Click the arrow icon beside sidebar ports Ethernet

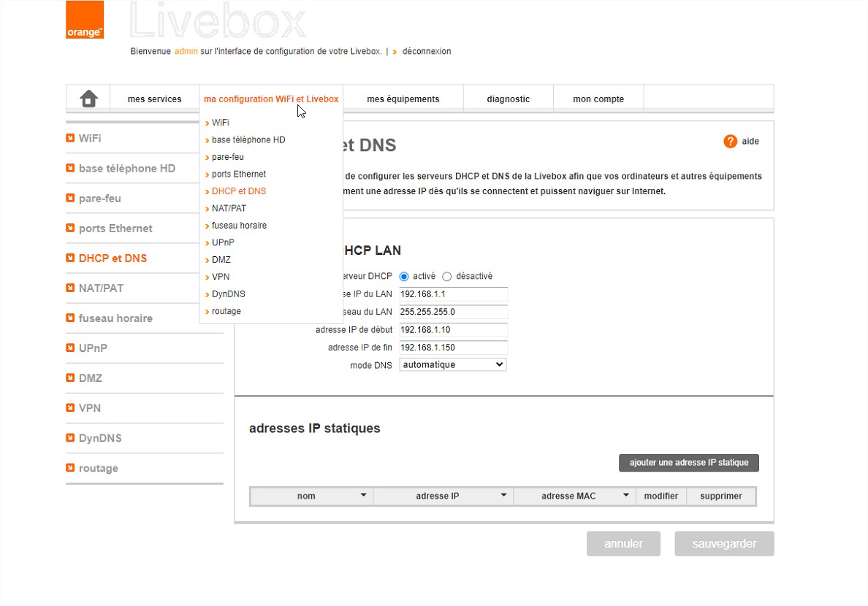(x=70, y=228)
